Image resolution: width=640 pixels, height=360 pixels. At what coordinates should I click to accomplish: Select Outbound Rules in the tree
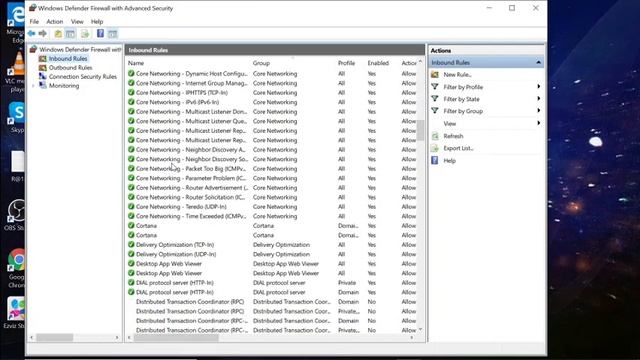click(x=70, y=67)
